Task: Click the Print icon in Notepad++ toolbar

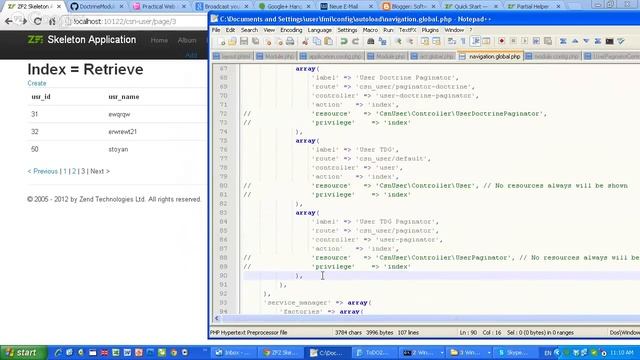Action: [x=290, y=41]
